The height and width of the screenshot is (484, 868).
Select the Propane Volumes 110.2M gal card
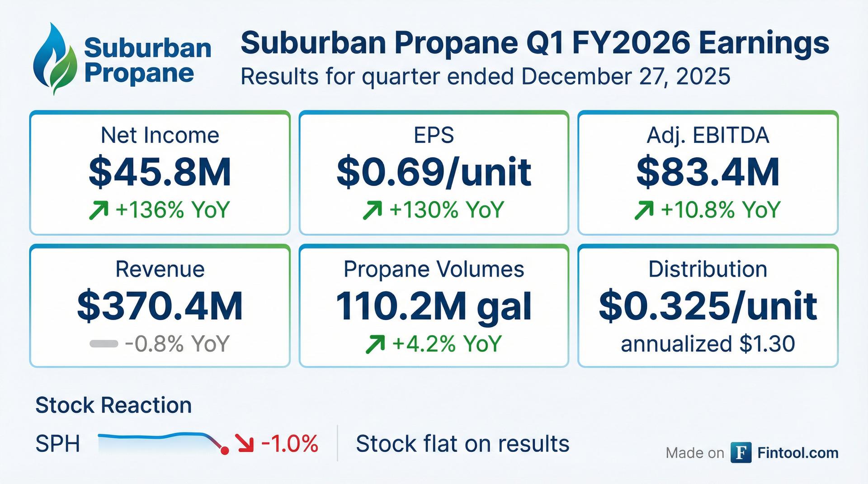tap(434, 306)
